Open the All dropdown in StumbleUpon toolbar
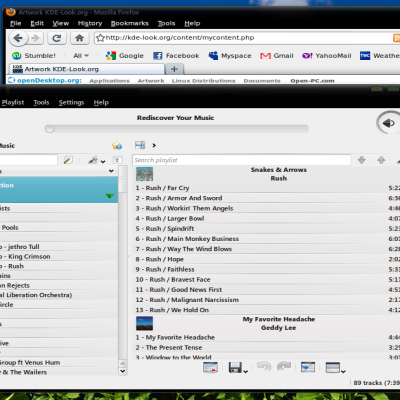 (81, 56)
